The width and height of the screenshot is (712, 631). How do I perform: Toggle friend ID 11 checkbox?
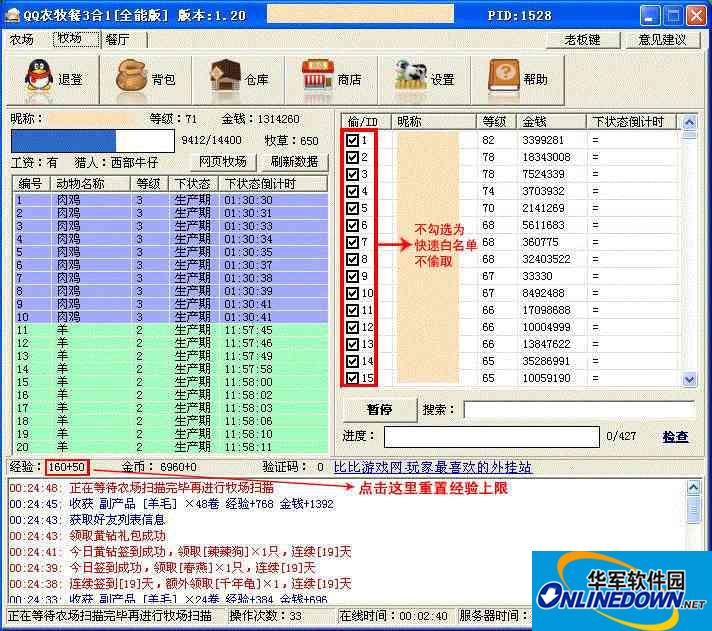click(x=352, y=311)
